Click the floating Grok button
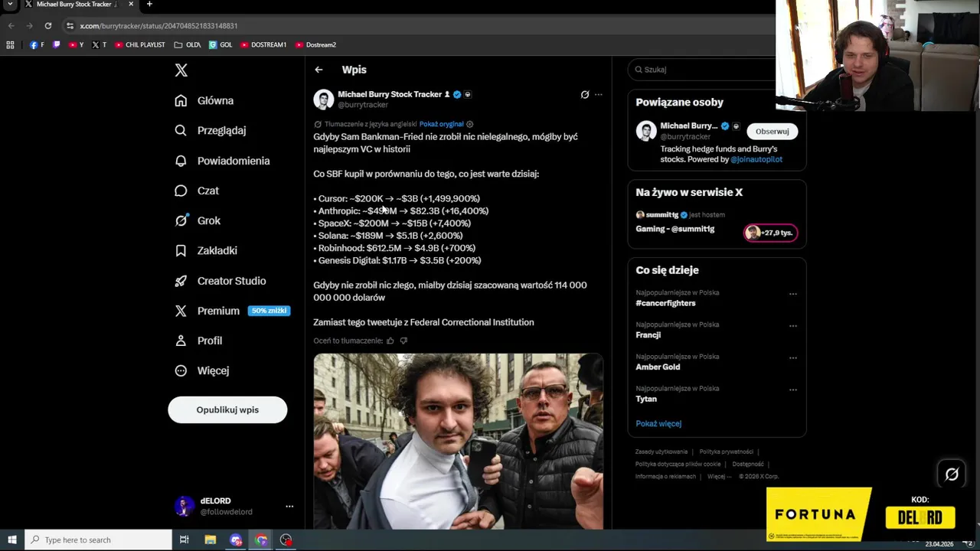This screenshot has width=980, height=551. 952,474
